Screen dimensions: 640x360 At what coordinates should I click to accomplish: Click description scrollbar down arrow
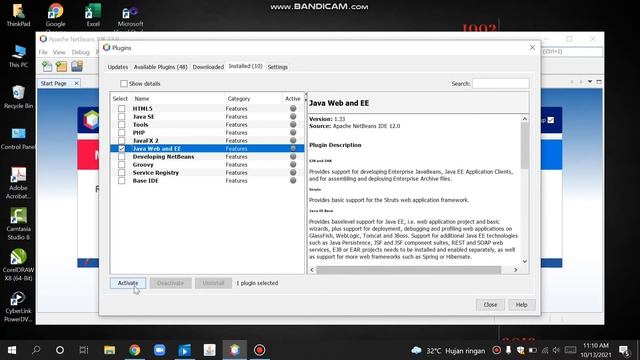click(525, 261)
